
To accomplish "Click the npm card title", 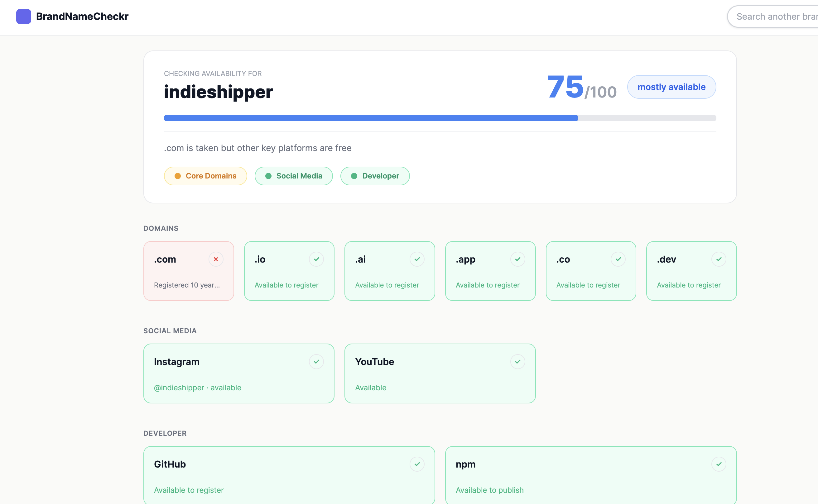I will click(465, 465).
